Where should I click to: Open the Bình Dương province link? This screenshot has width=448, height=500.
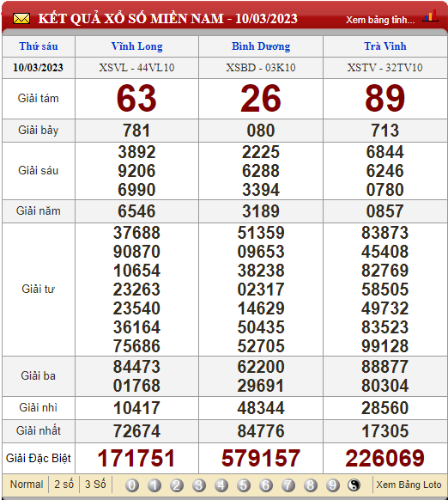pos(261,46)
